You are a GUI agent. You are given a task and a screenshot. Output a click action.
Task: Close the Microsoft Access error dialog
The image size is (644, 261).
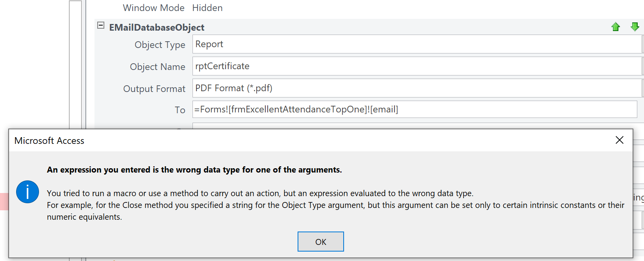(619, 140)
